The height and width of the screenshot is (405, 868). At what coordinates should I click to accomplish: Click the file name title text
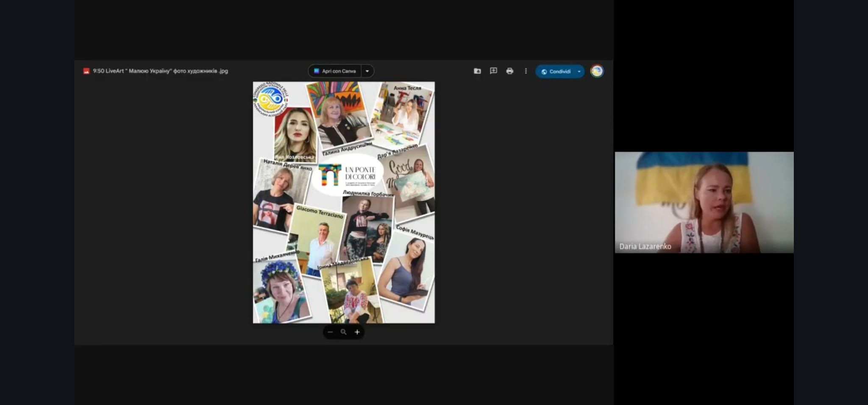click(x=160, y=71)
